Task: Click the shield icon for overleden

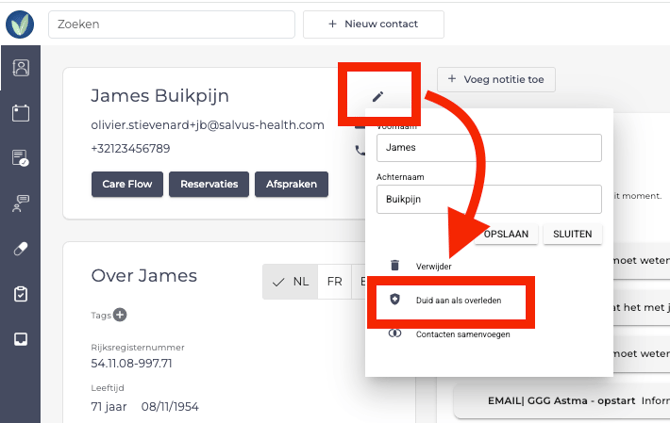Action: pos(395,299)
